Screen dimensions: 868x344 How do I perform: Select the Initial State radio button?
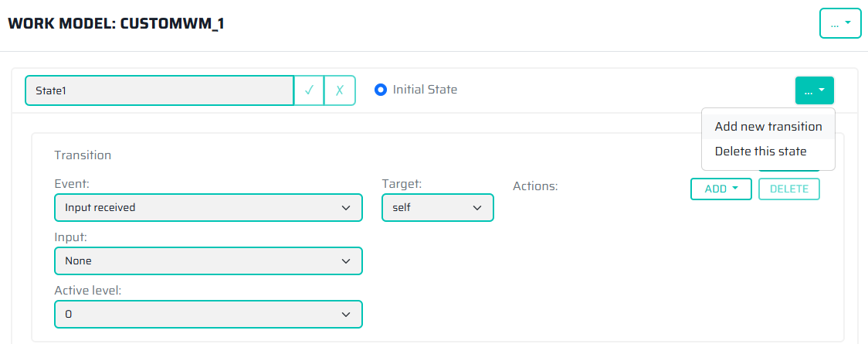[x=380, y=90]
